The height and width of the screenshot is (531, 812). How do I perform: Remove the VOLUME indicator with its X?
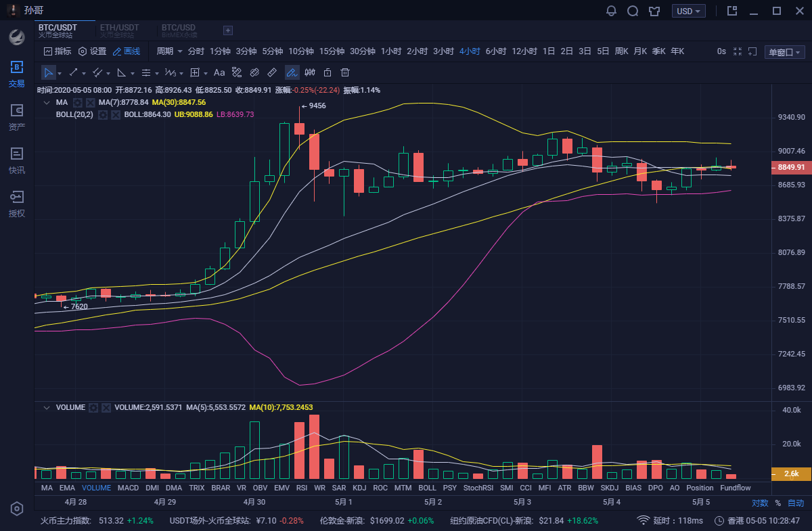106,407
